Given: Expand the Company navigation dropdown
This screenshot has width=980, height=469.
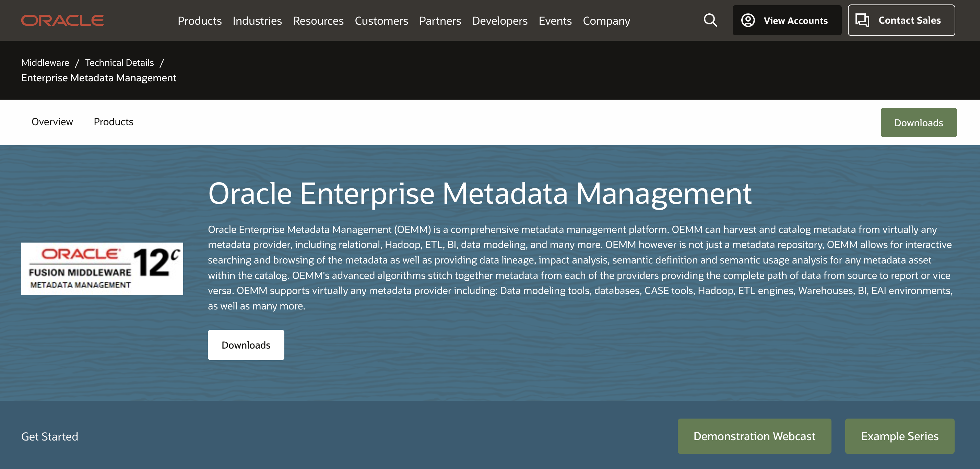Looking at the screenshot, I should point(606,20).
